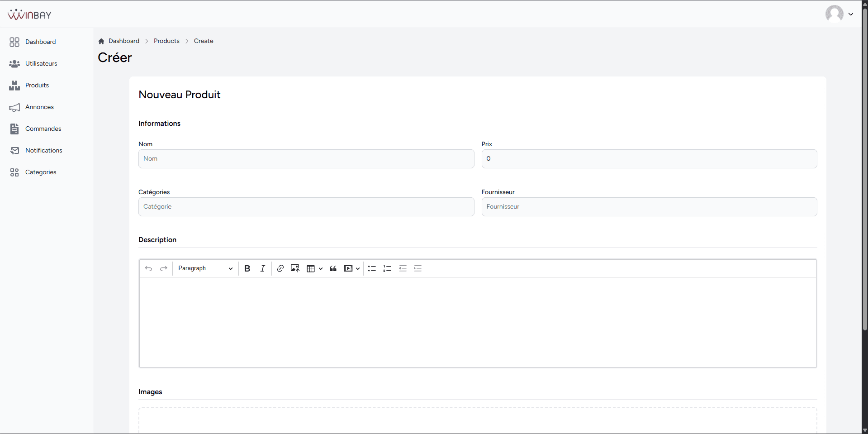Open the Catégorie select field
The image size is (868, 434).
pos(306,207)
